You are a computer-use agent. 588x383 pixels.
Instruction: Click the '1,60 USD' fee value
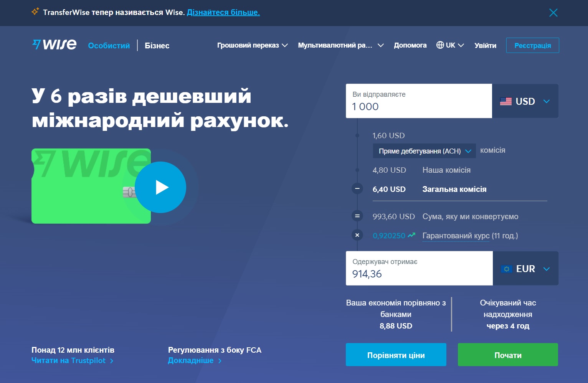pos(388,135)
